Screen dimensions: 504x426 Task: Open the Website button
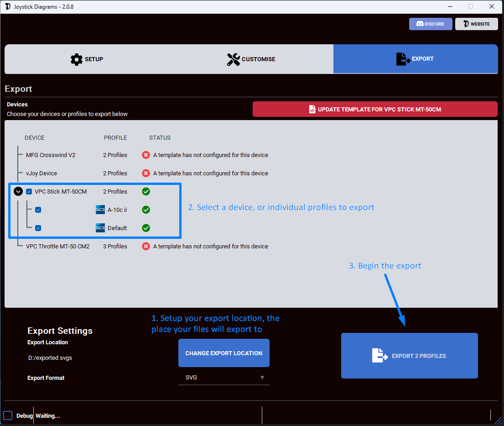476,24
